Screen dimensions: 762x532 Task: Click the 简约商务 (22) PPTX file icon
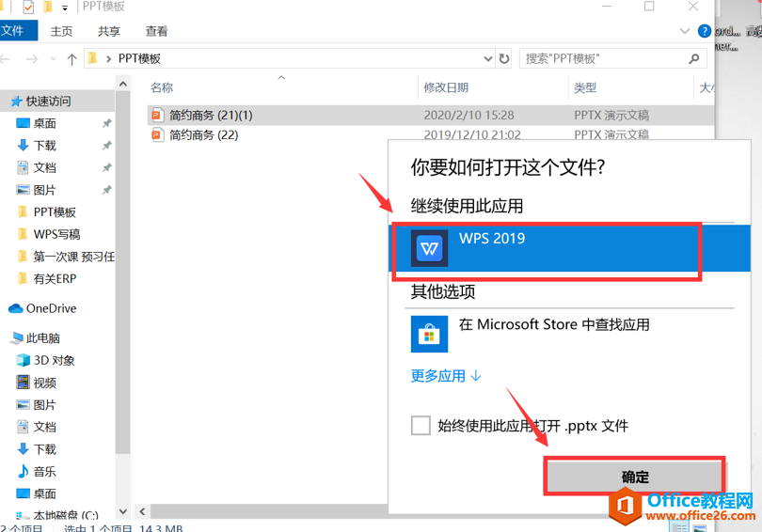156,134
